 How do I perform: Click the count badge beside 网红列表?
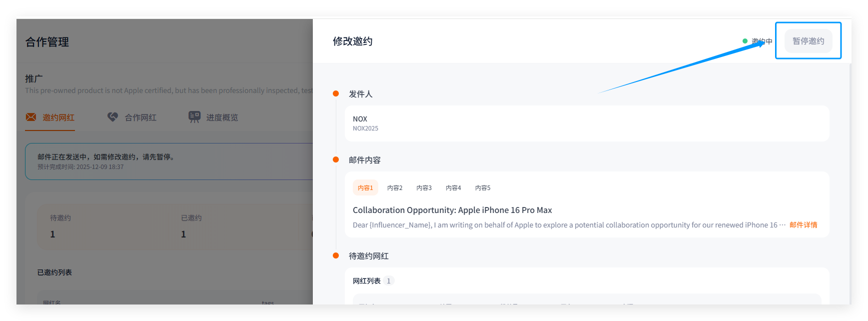click(x=389, y=281)
